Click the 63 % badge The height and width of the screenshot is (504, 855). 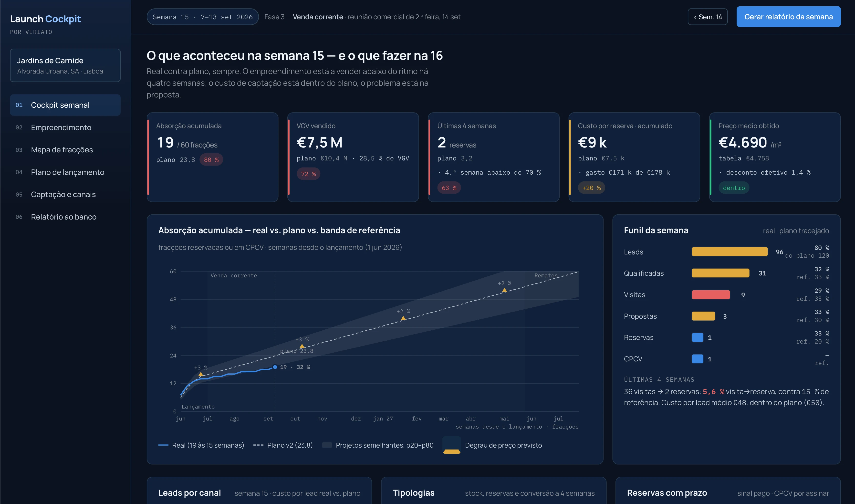point(449,188)
